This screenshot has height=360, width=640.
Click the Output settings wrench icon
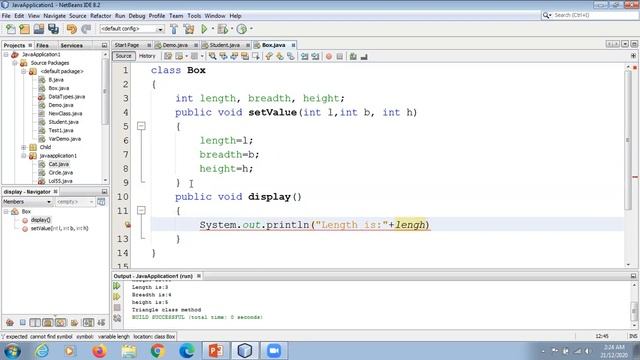point(117,318)
